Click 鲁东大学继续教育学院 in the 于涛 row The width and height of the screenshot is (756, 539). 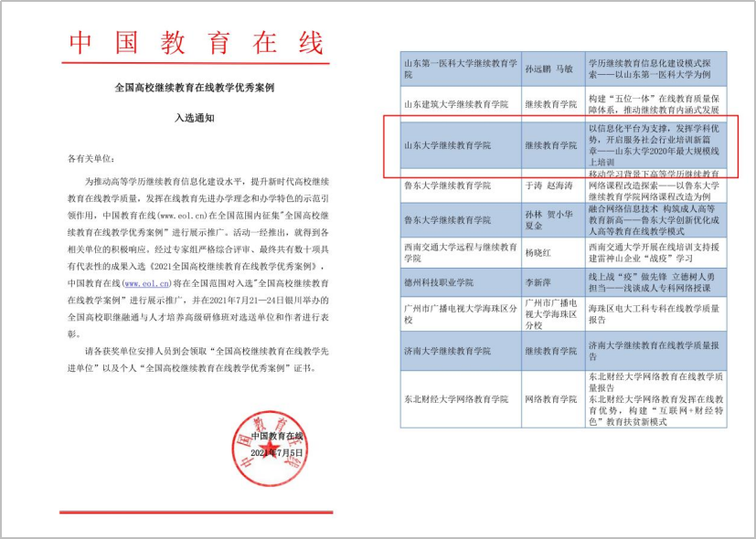click(461, 185)
